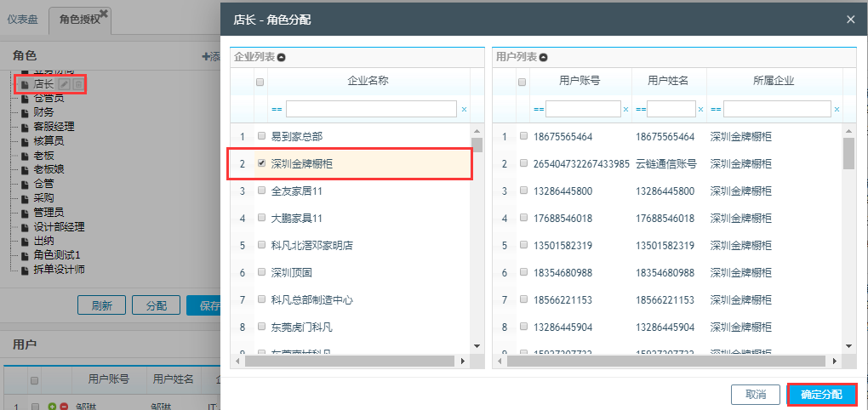The image size is (868, 410).
Task: Select the 角色授权 tab
Action: [80, 20]
